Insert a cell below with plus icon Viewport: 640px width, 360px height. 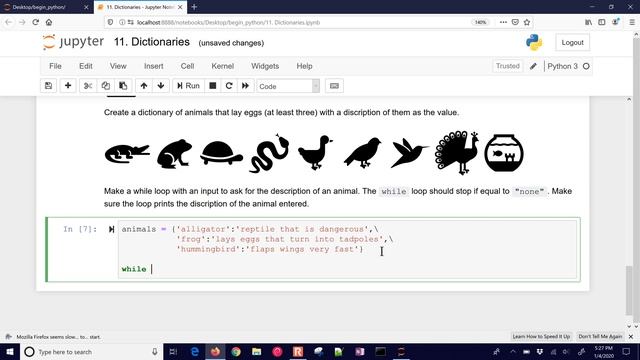[68, 86]
